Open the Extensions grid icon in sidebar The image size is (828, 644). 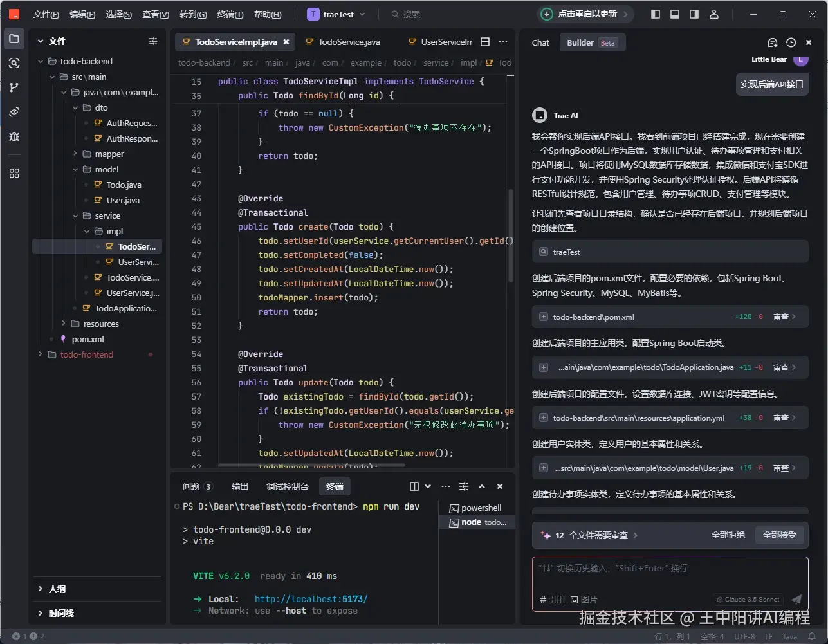coord(14,173)
